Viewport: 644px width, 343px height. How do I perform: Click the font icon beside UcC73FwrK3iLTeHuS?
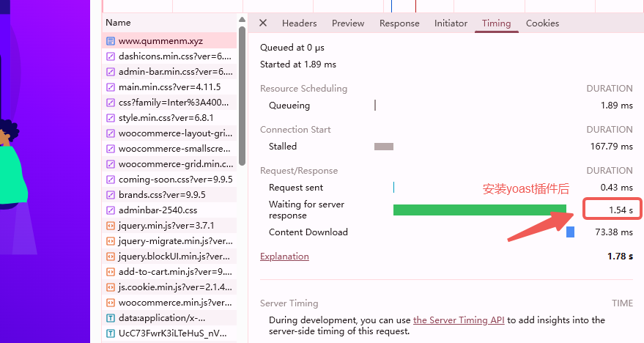tap(111, 333)
